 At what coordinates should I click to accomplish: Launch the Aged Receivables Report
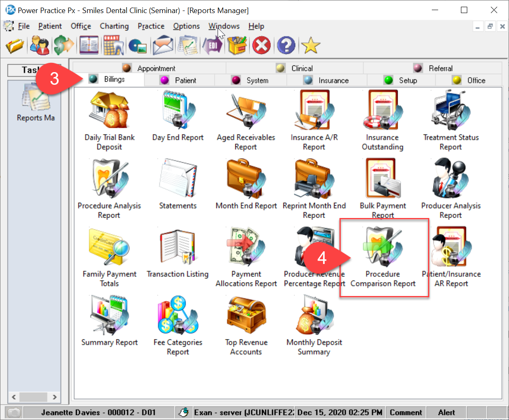coord(246,121)
